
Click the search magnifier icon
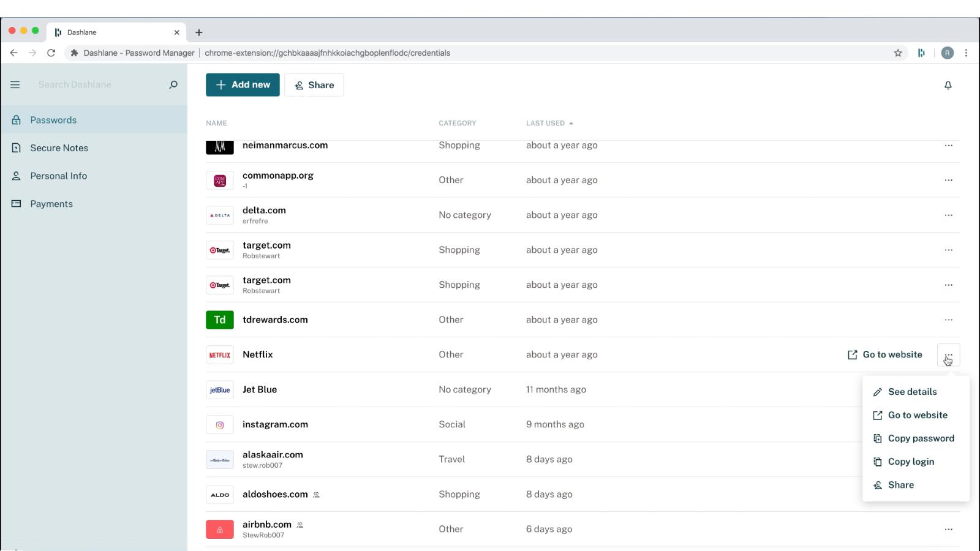[x=173, y=84]
